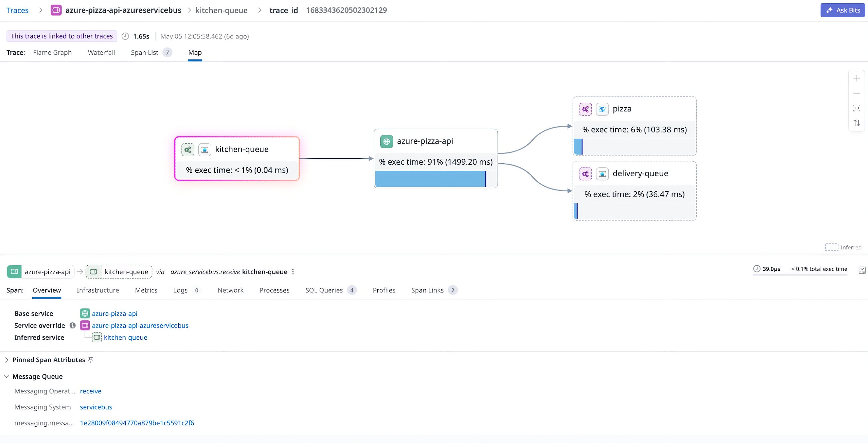Click the globe icon beside Base service link
The height and width of the screenshot is (443, 868).
85,314
